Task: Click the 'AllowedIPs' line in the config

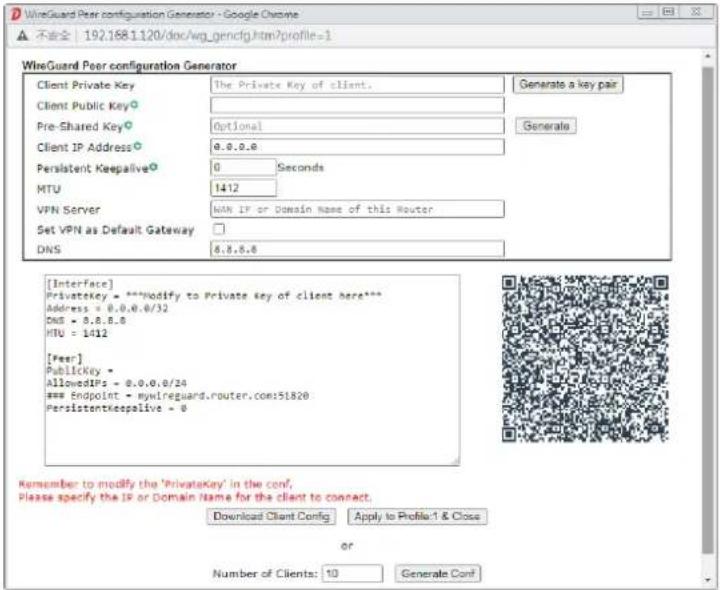Action: pos(117,383)
